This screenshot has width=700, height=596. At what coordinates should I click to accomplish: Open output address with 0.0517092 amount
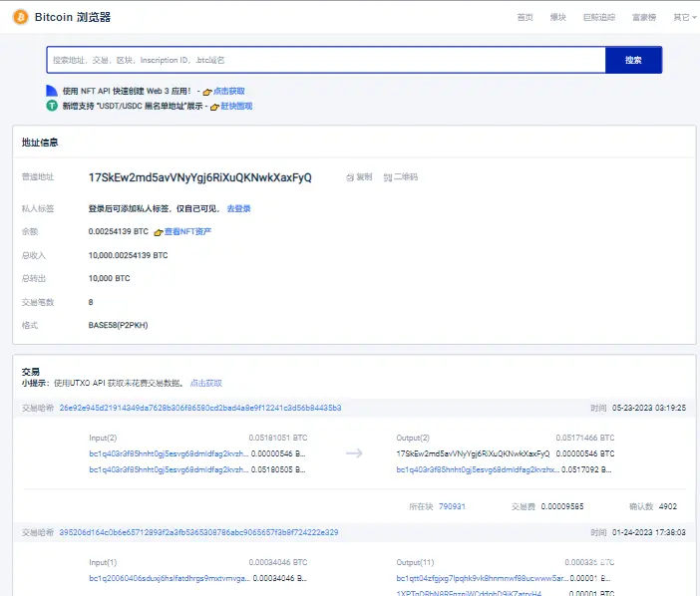[478, 469]
